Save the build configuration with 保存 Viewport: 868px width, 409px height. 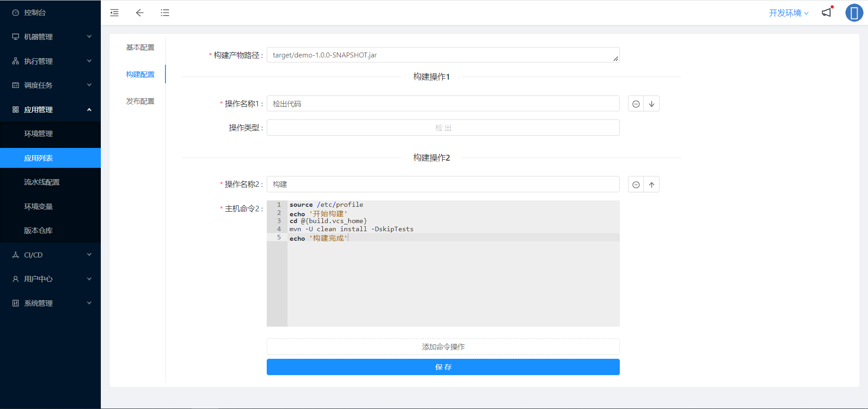[x=443, y=367]
